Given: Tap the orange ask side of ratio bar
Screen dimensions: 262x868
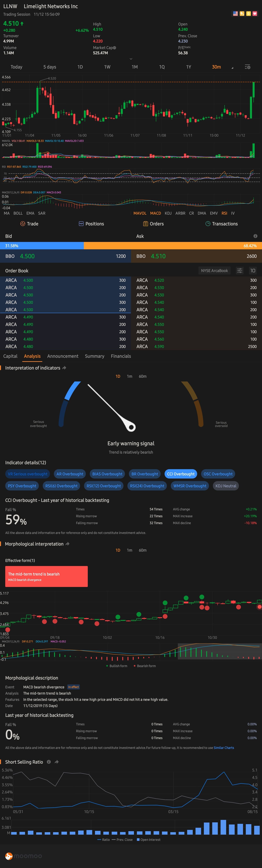Looking at the screenshot, I should pyautogui.click(x=173, y=246).
